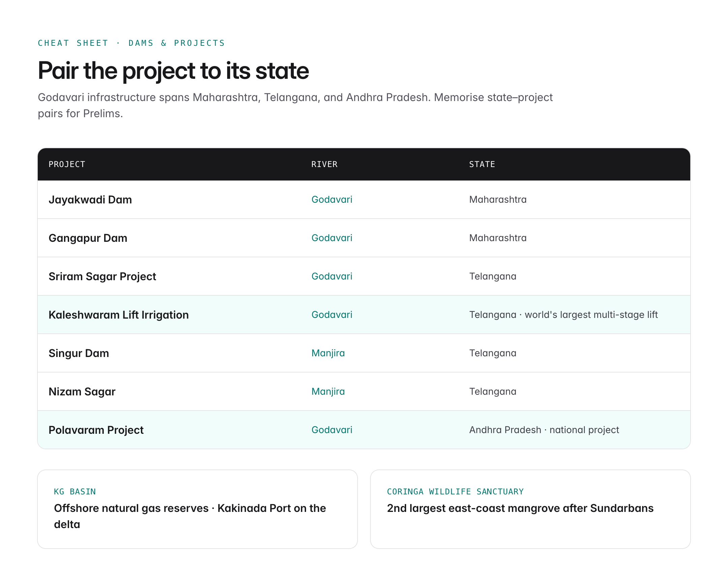Viewport: 728px width, 586px height.
Task: Click the STATE column header
Action: tap(482, 164)
